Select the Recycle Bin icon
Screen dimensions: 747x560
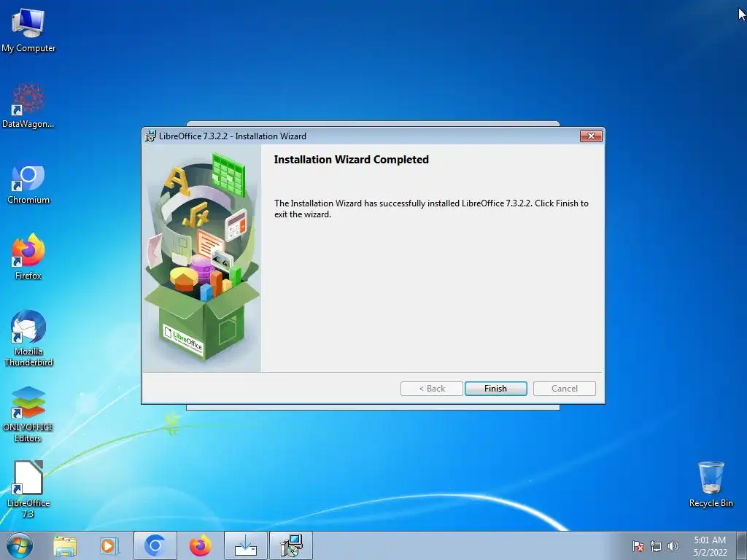[x=711, y=484]
